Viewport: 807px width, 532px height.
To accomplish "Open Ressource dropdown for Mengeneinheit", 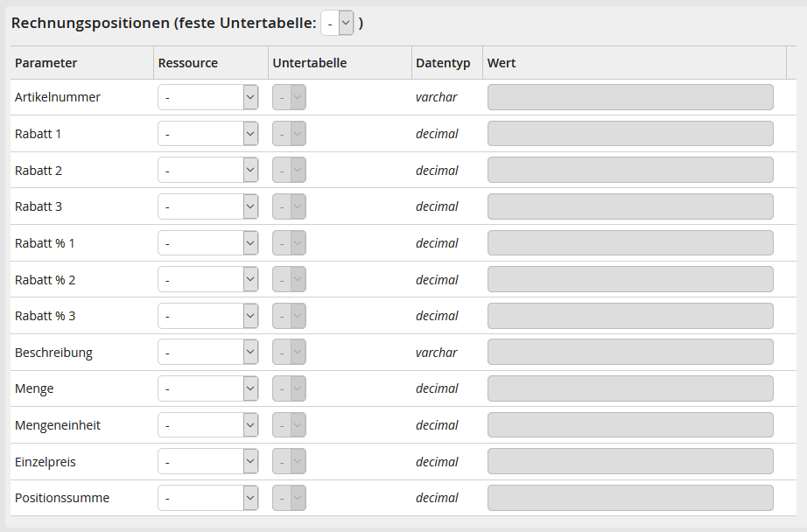I will pos(208,425).
